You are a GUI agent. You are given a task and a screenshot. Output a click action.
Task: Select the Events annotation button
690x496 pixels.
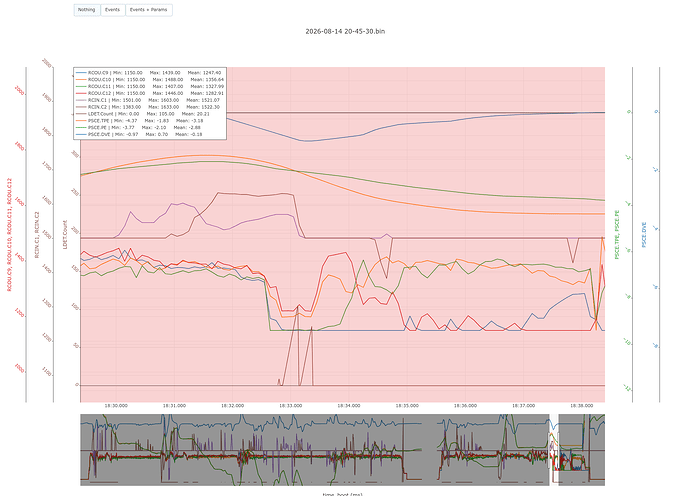pos(113,10)
